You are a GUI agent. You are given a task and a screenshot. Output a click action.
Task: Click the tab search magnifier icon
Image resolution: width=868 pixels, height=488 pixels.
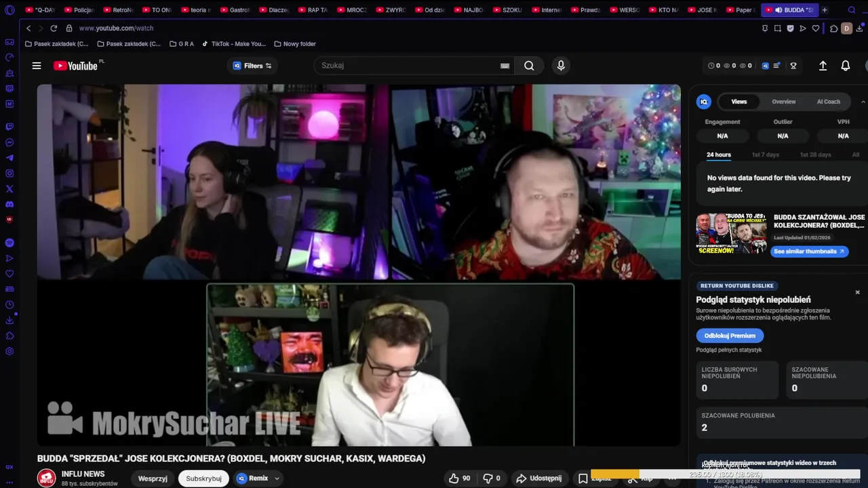pos(852,10)
